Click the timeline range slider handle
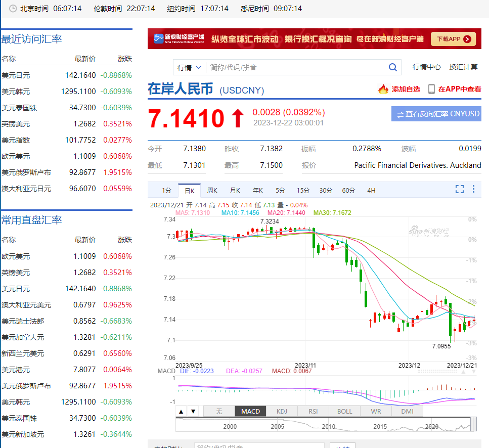The image size is (489, 448). click(473, 424)
